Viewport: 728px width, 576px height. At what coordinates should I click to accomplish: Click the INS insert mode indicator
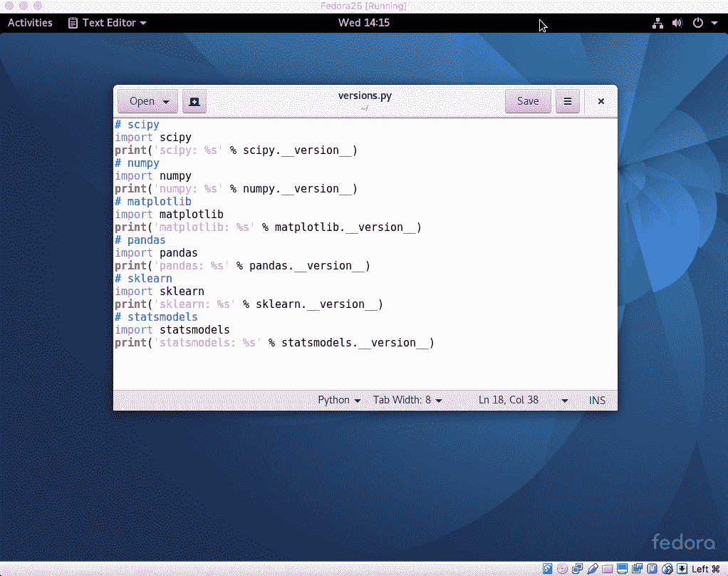pos(597,401)
